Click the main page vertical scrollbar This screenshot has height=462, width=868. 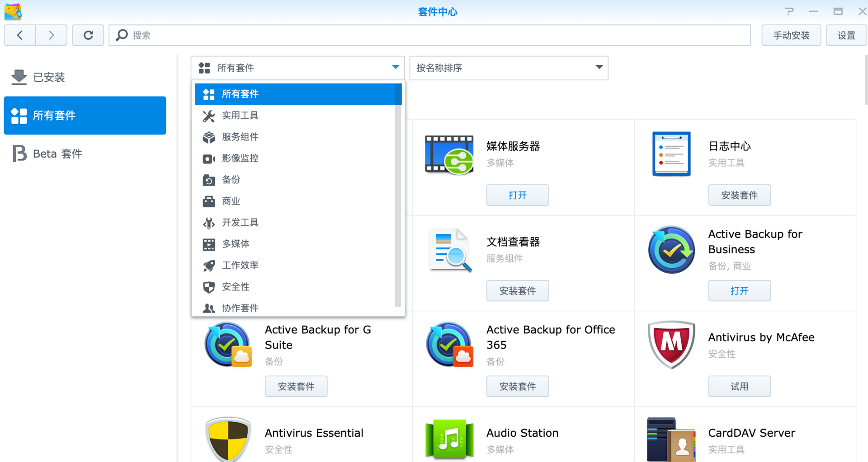[866, 80]
